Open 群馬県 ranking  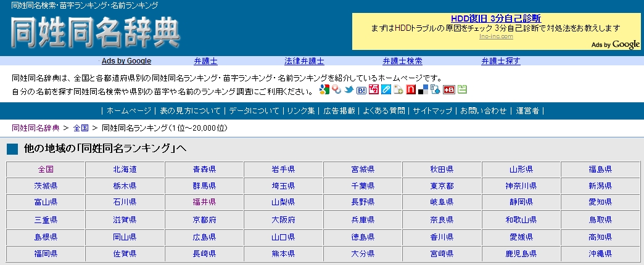(204, 186)
